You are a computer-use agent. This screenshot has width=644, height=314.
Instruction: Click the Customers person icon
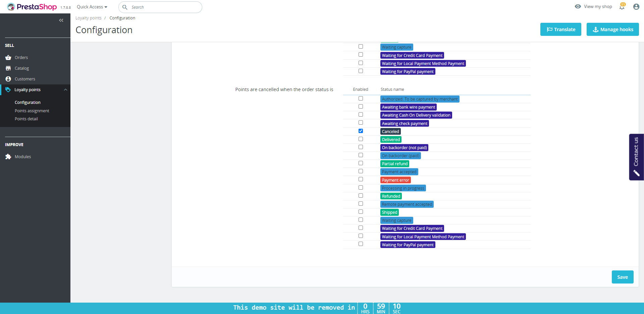point(8,79)
